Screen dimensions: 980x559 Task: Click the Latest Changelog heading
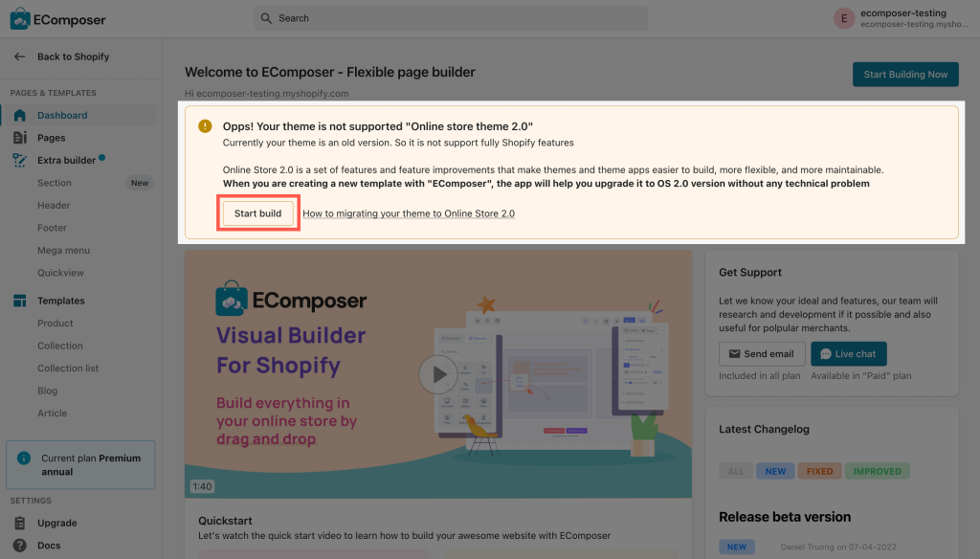(x=764, y=429)
